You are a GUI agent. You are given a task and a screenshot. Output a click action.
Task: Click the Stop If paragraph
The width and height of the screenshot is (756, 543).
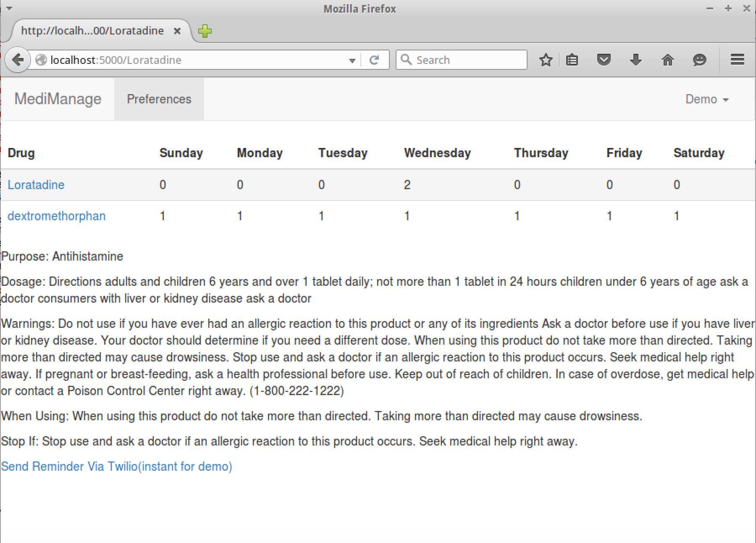(289, 441)
